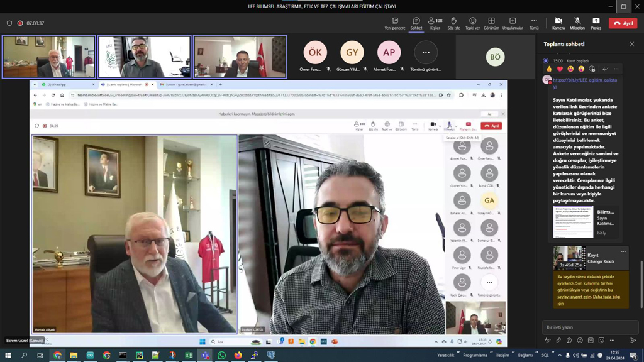This screenshot has height=362, width=644.
Task: Open more options on Kayıt recording card
Action: click(x=623, y=251)
